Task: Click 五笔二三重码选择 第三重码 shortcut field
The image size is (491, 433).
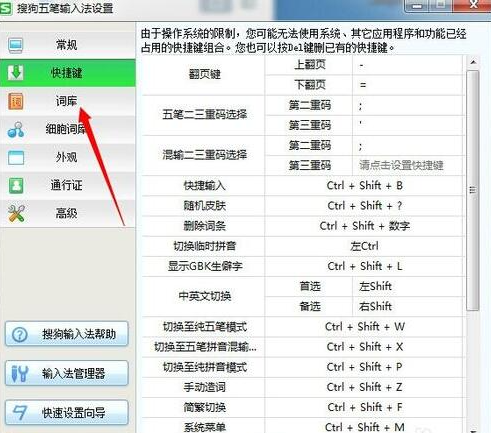Action: point(408,125)
